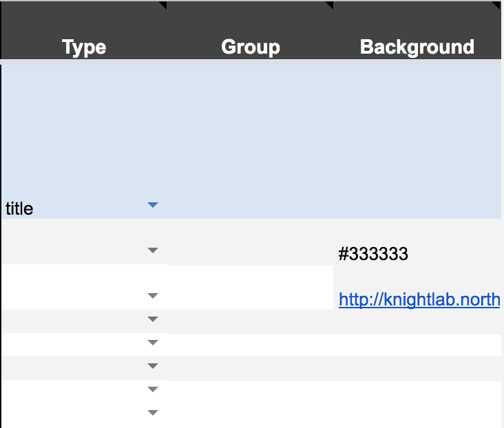Screen dimensions: 504x428
Task: Open the last visible Type dropdown arrow
Action: pos(153,413)
